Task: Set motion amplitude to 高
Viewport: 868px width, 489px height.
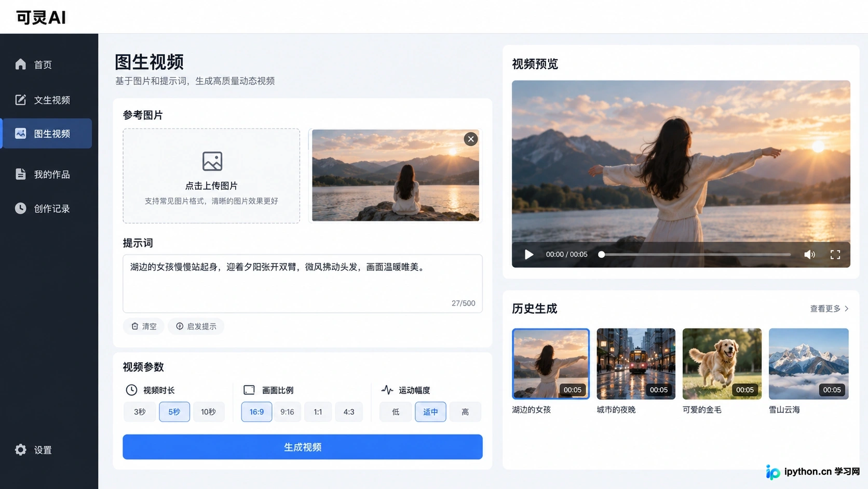Action: click(x=465, y=412)
